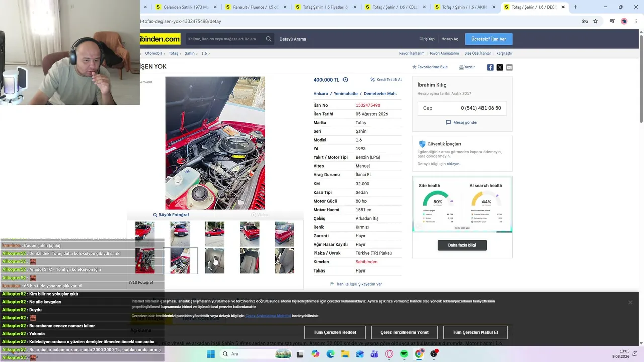Open Task View from the taskbar

(x=300, y=354)
